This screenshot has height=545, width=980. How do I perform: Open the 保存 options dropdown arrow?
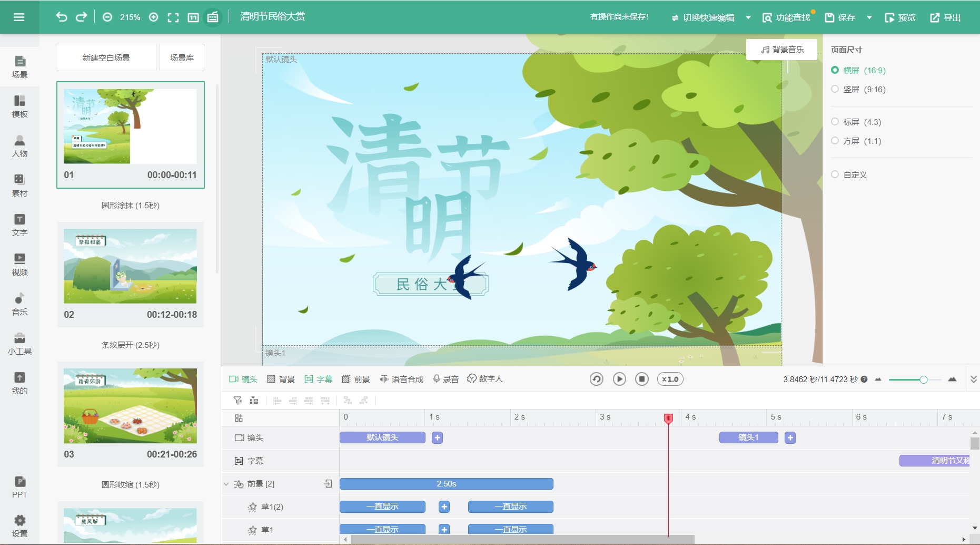pyautogui.click(x=869, y=17)
